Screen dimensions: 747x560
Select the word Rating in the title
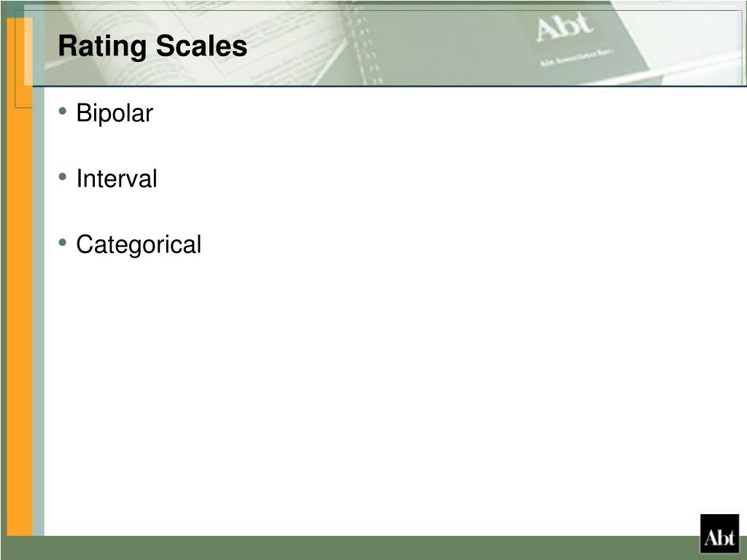[x=102, y=47]
